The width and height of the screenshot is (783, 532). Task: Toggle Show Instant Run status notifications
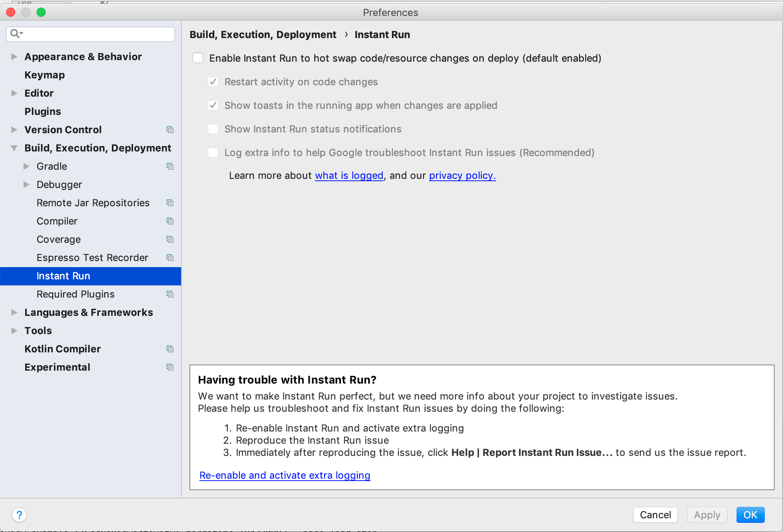coord(213,129)
